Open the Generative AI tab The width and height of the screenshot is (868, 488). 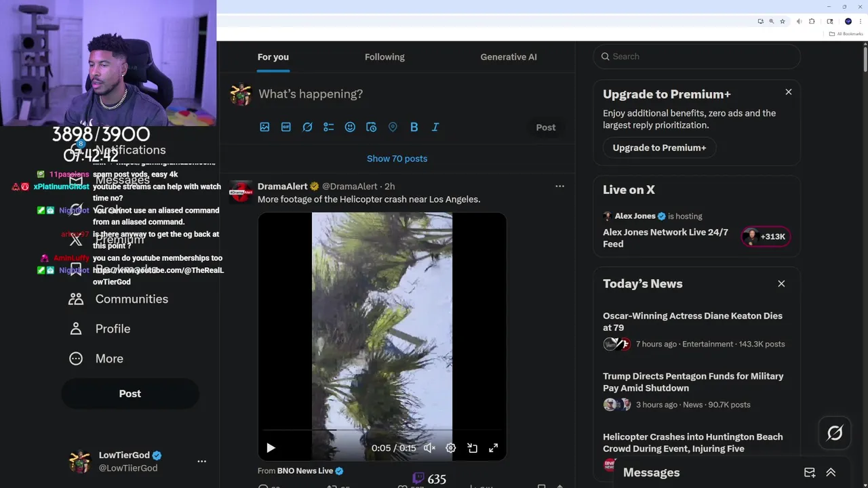tap(509, 57)
